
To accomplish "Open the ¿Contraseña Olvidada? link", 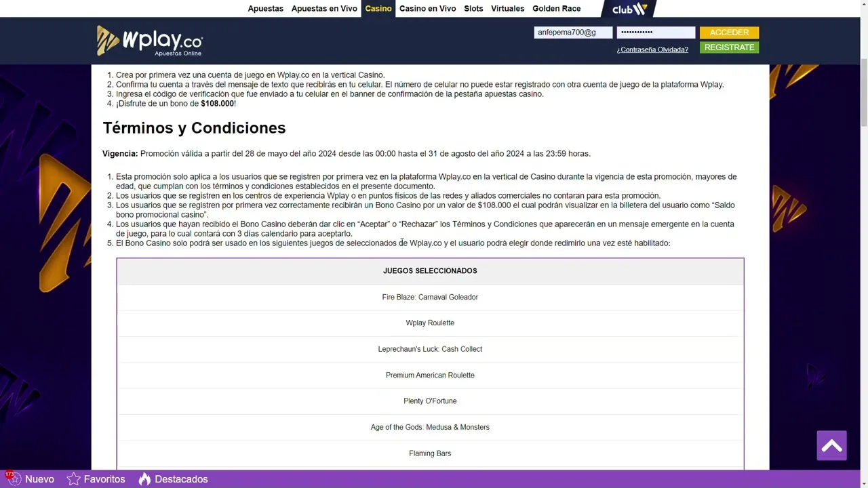I will point(652,49).
